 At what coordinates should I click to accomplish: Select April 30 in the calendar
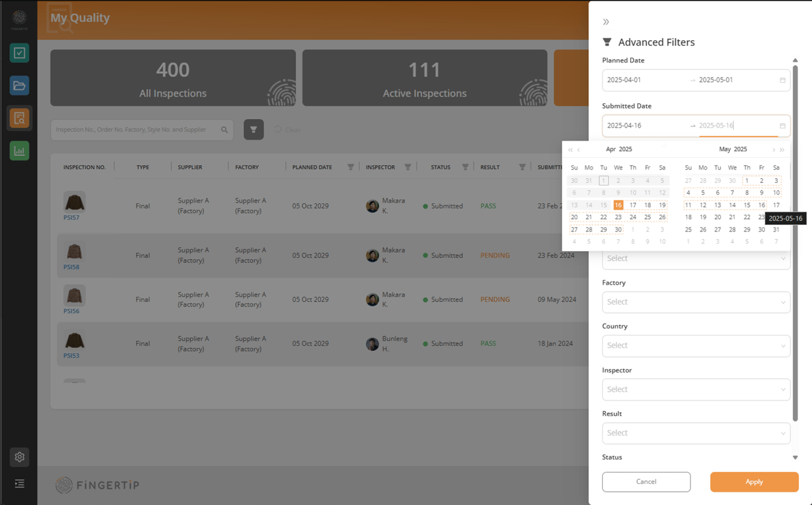click(618, 229)
